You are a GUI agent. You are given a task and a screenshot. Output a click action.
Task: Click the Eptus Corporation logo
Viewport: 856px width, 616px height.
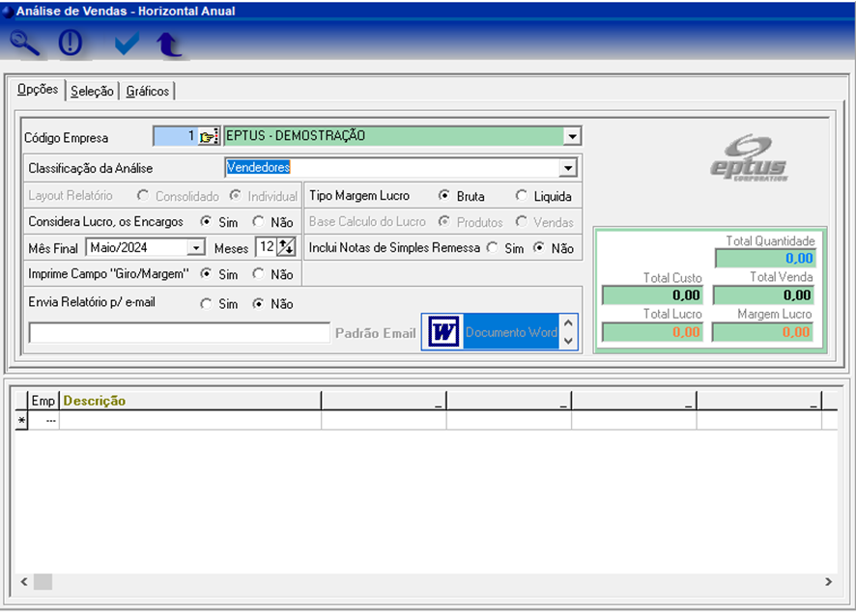point(749,158)
